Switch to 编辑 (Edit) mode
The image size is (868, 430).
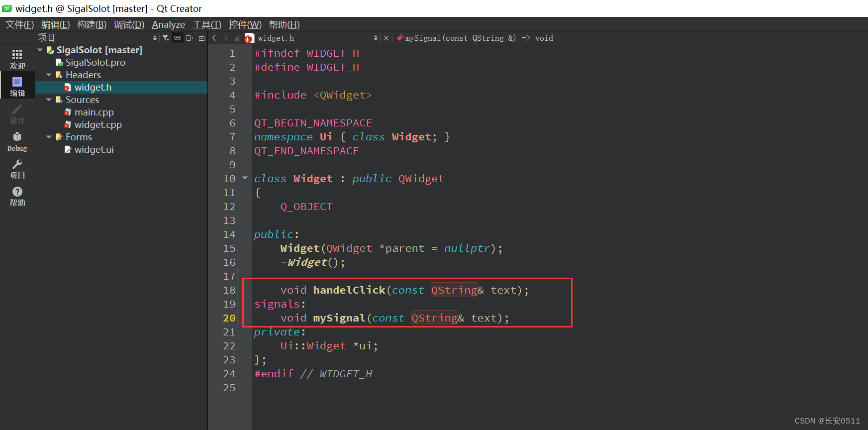[x=17, y=86]
